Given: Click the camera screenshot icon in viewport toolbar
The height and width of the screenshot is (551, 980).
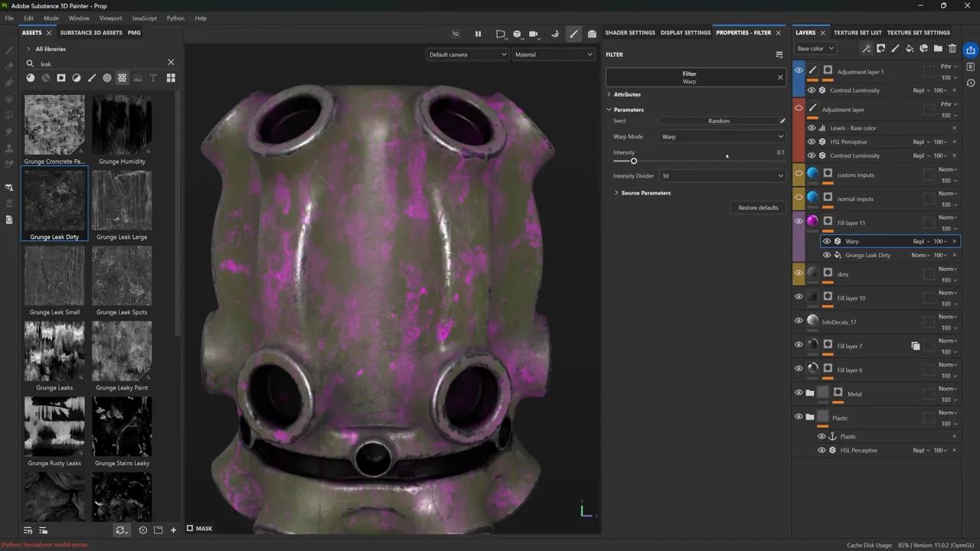Looking at the screenshot, I should (592, 34).
